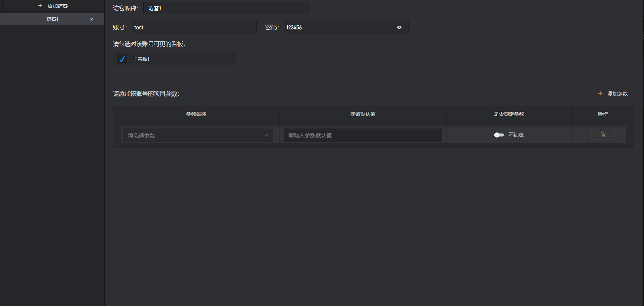Edit the 访客昵称 nickname field

[x=227, y=8]
